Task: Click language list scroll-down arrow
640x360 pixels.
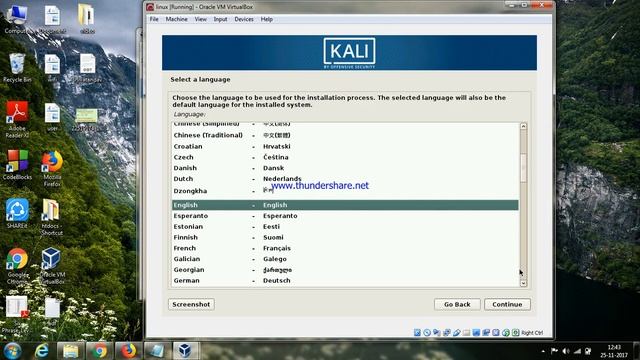Action: [x=523, y=283]
